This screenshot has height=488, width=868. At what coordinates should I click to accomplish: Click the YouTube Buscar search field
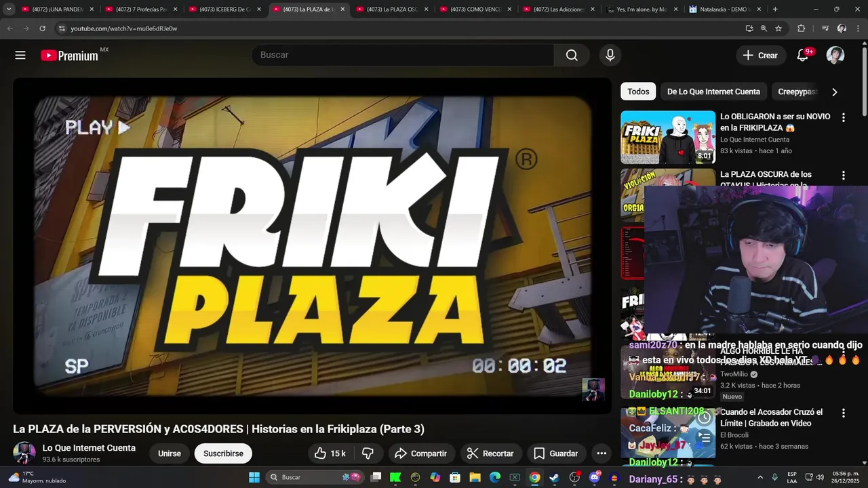pyautogui.click(x=403, y=55)
